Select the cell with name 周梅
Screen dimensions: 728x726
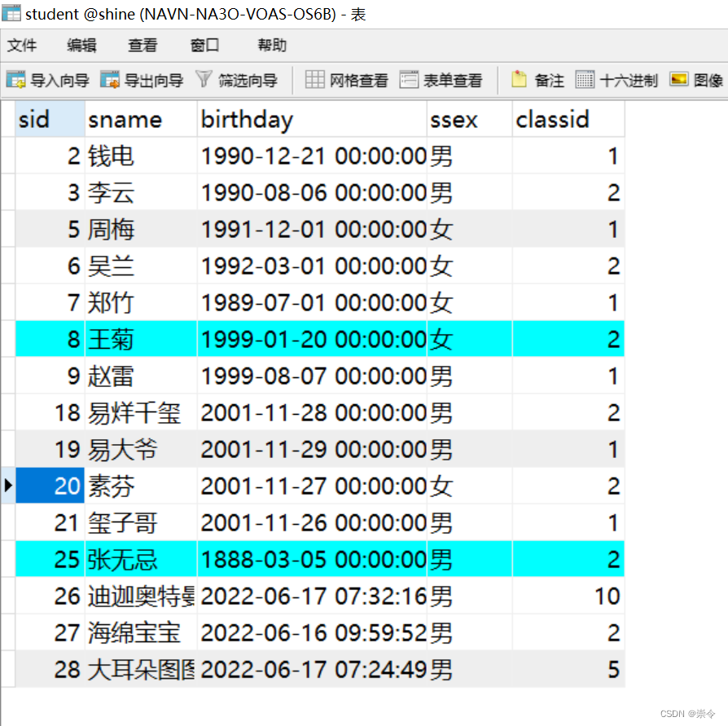click(x=141, y=229)
